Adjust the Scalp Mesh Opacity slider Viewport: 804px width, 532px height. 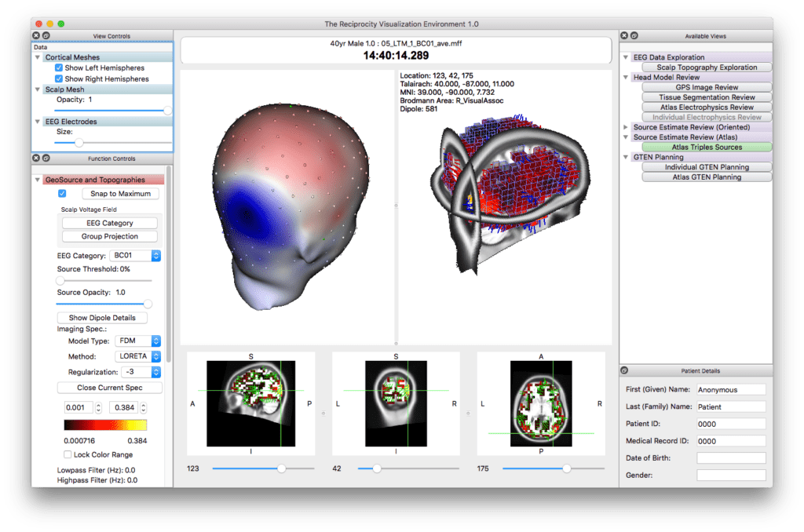coord(166,111)
